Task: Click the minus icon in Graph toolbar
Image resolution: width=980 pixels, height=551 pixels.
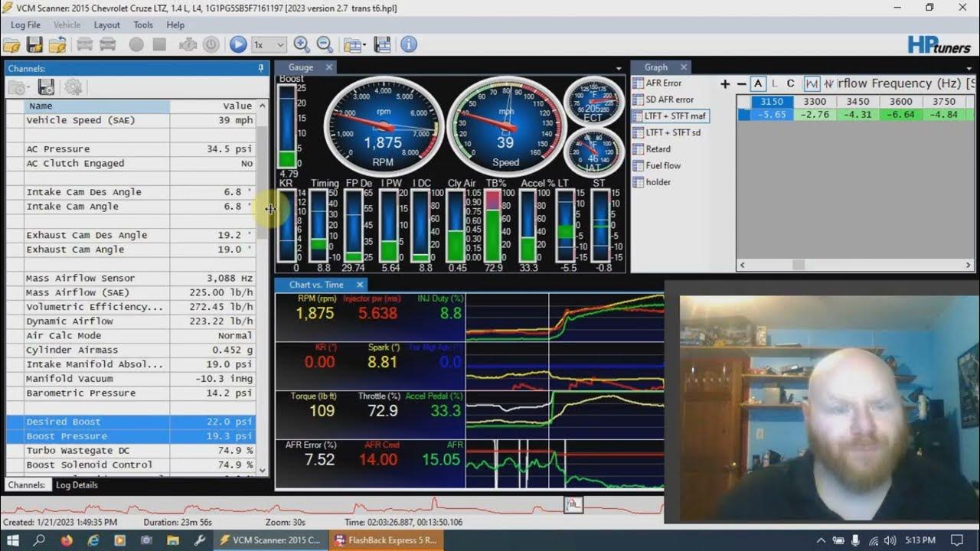Action: (x=741, y=83)
